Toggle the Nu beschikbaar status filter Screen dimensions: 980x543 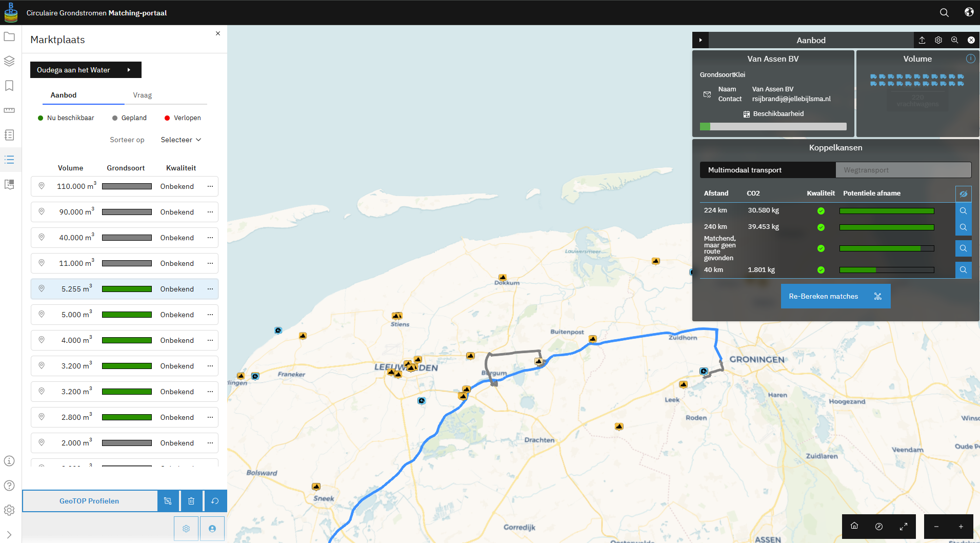point(66,118)
